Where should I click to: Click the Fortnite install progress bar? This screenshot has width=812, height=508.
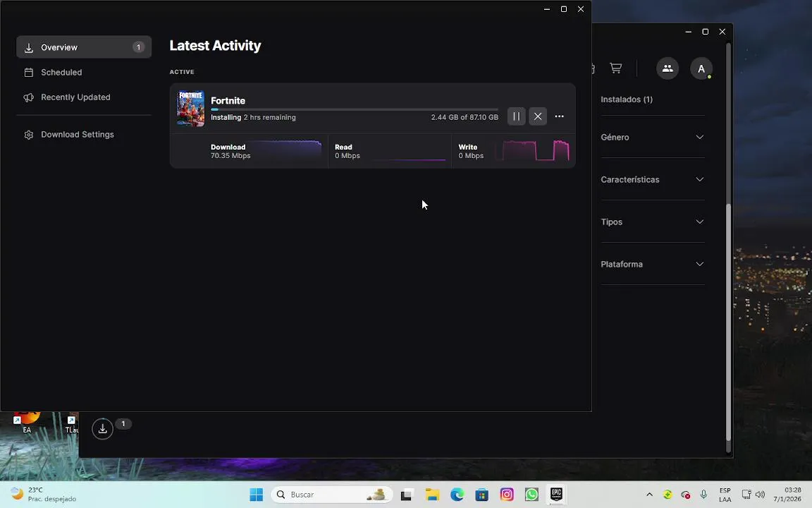(x=355, y=109)
